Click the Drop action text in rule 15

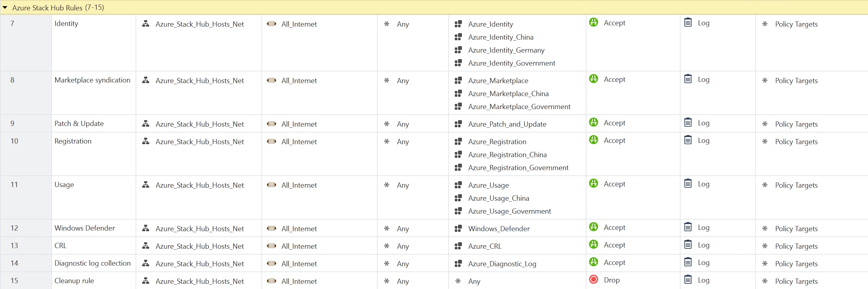(611, 280)
